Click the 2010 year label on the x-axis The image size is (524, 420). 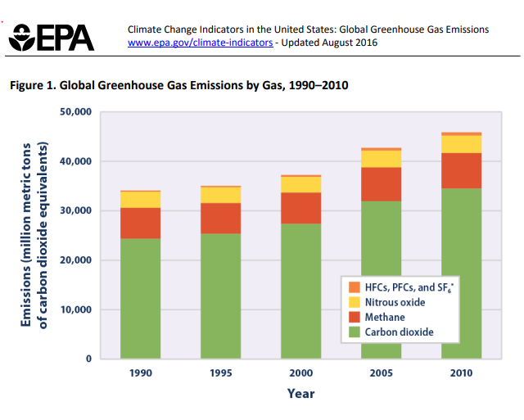pyautogui.click(x=461, y=373)
